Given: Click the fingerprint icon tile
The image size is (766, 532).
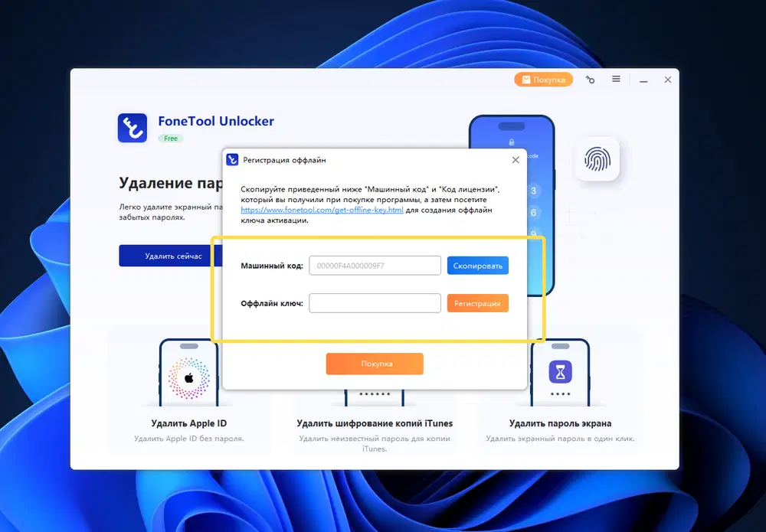Looking at the screenshot, I should 597,159.
